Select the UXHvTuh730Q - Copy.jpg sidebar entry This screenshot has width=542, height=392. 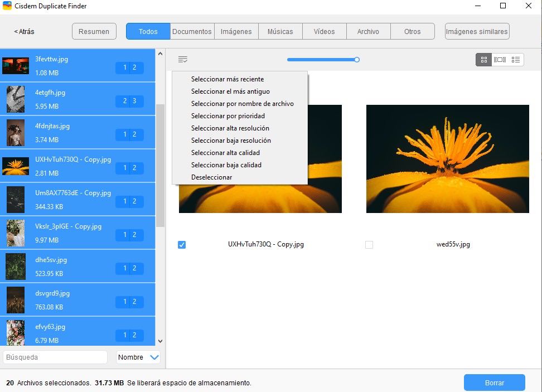(x=79, y=166)
